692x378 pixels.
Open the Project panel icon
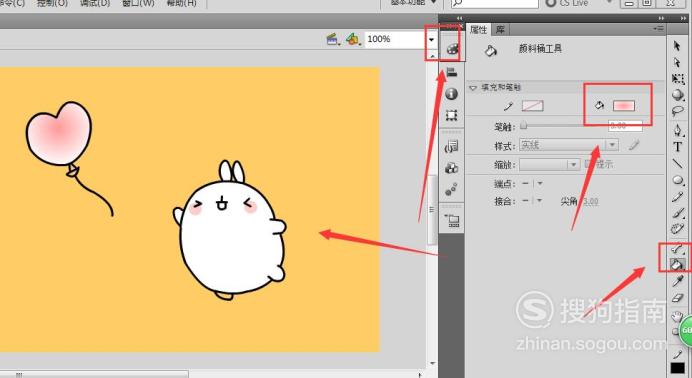[x=452, y=220]
